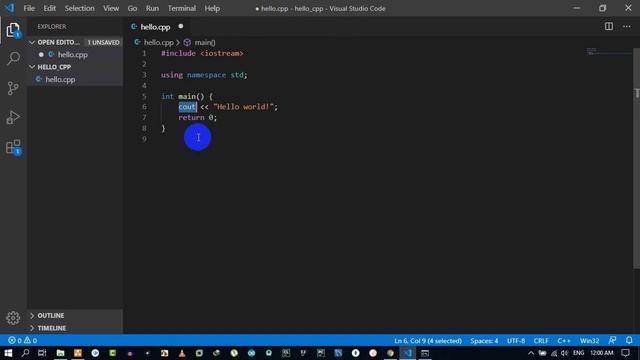Click the feedback icon in status bar
Screen dimensions: 640x360
612,340
